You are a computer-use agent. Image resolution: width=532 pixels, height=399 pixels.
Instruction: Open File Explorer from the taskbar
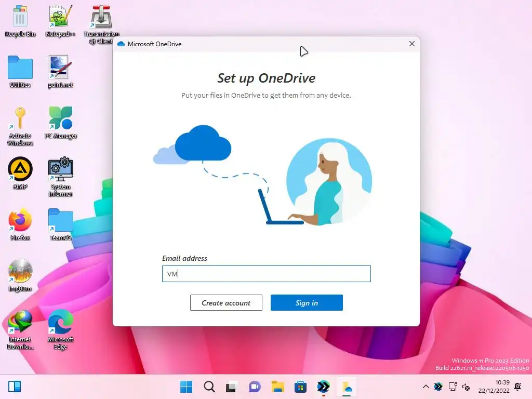click(277, 387)
